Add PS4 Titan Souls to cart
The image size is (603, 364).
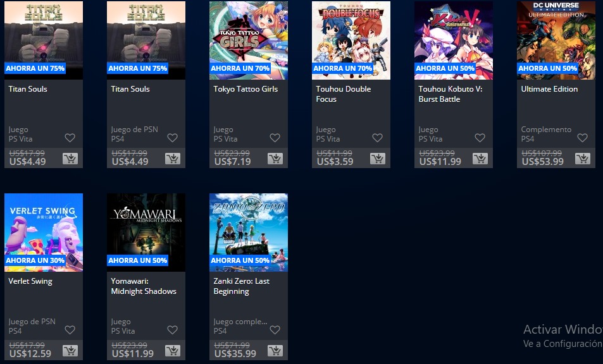pos(173,159)
